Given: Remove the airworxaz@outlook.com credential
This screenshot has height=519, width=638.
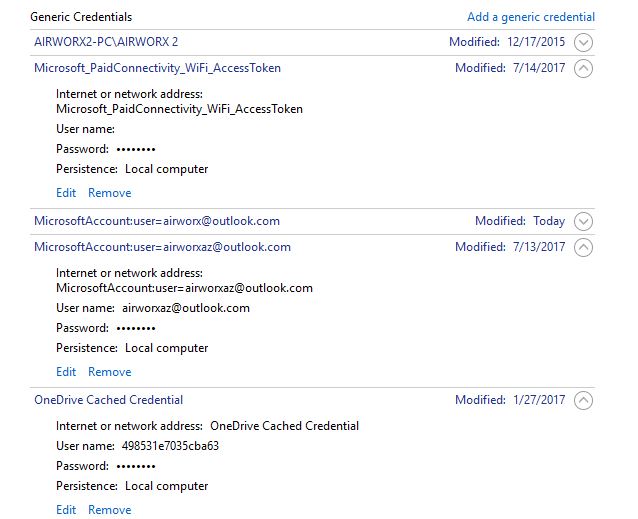Looking at the screenshot, I should pos(109,372).
